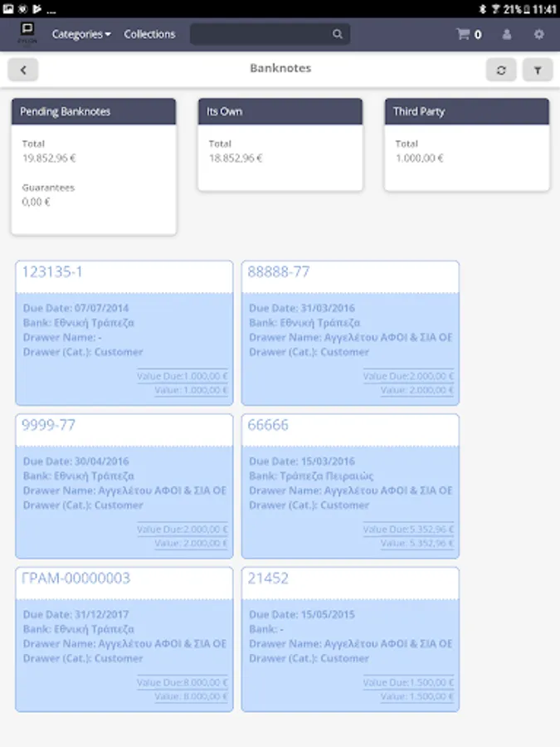Viewport: 560px width, 747px height.
Task: Go back with the left arrow
Action: pos(23,70)
